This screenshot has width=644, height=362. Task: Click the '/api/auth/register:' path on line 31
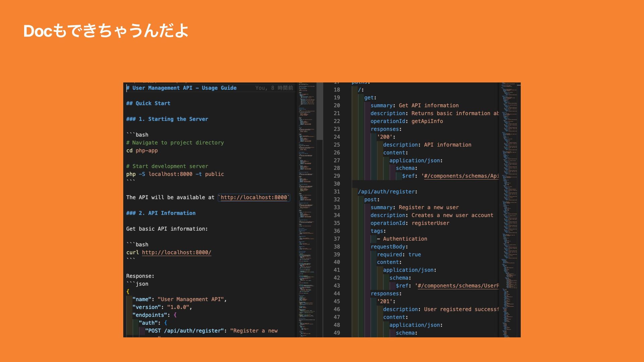(x=388, y=192)
